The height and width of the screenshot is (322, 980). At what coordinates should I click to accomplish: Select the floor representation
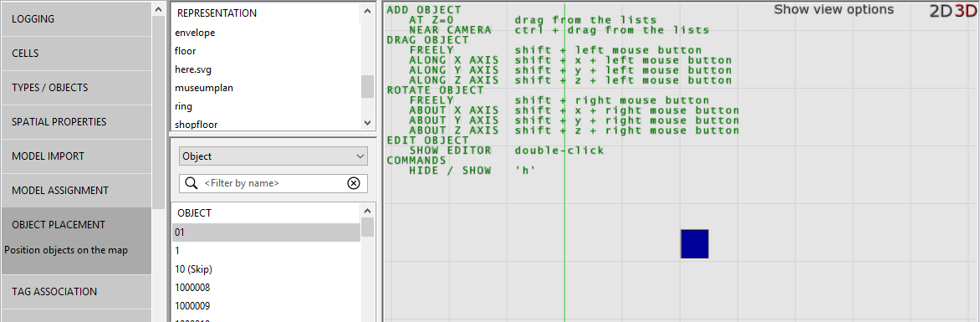(266, 51)
